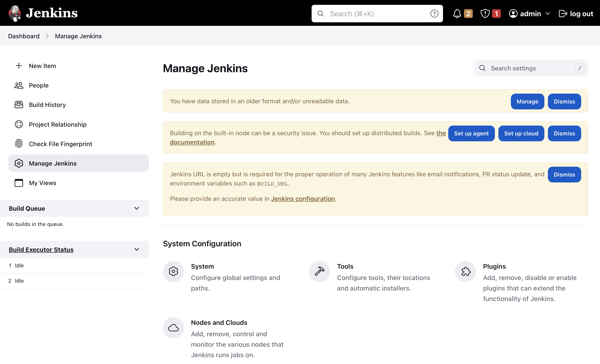Open the Jenkins configuration link

303,199
